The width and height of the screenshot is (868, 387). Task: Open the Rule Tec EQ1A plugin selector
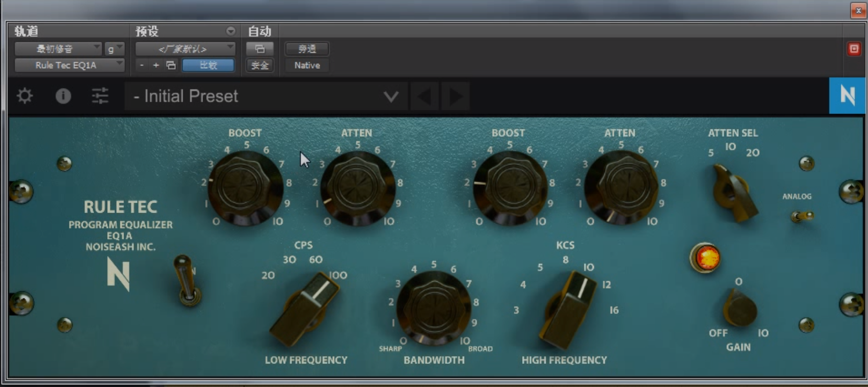coord(70,65)
